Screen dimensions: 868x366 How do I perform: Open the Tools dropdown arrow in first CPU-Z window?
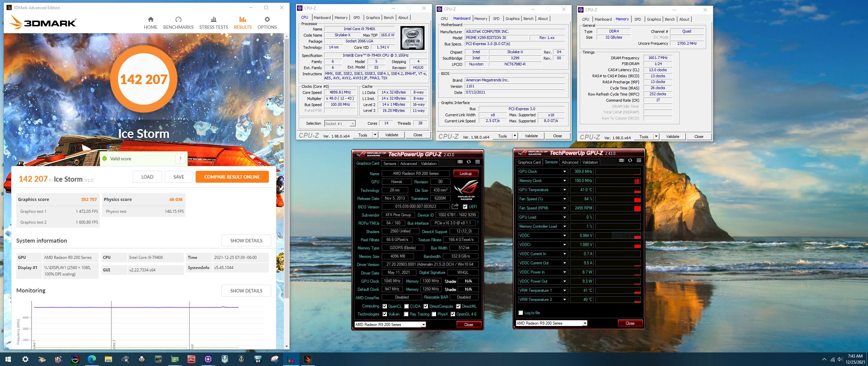[x=375, y=135]
